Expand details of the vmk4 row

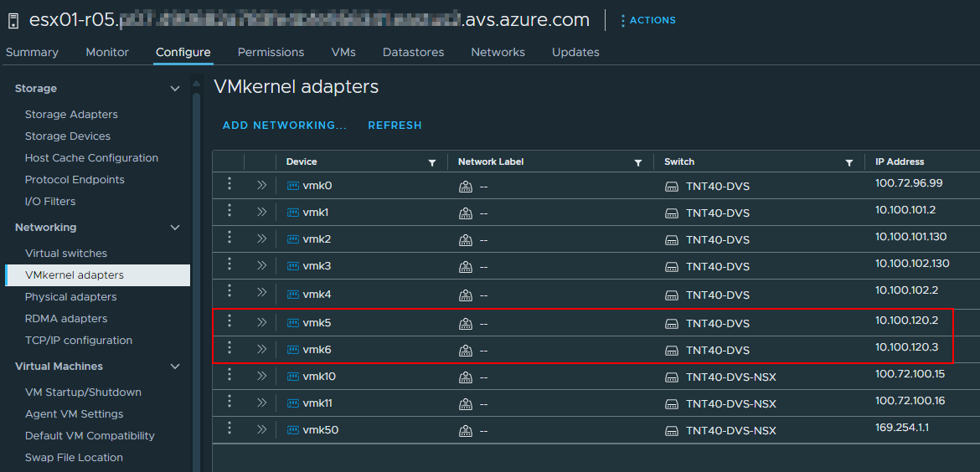tap(262, 293)
